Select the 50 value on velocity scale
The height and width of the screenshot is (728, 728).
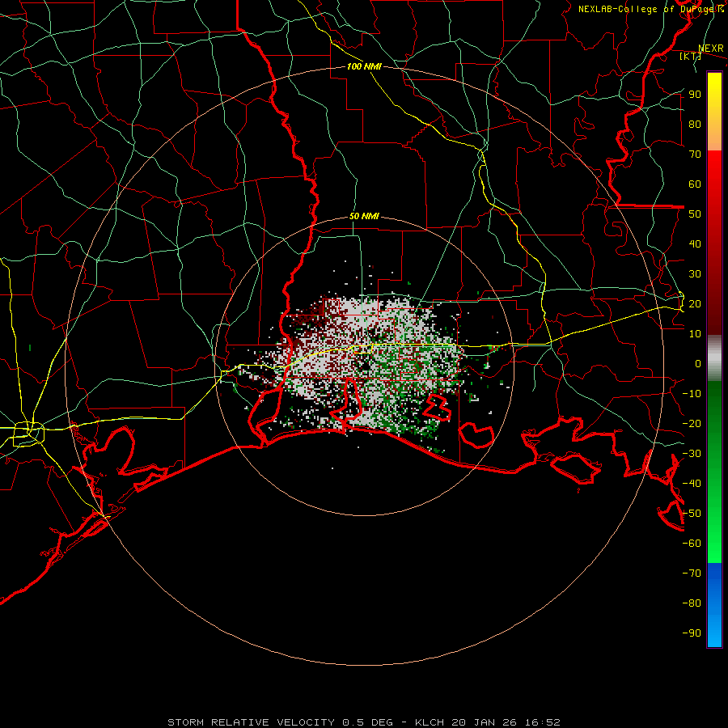pos(695,214)
